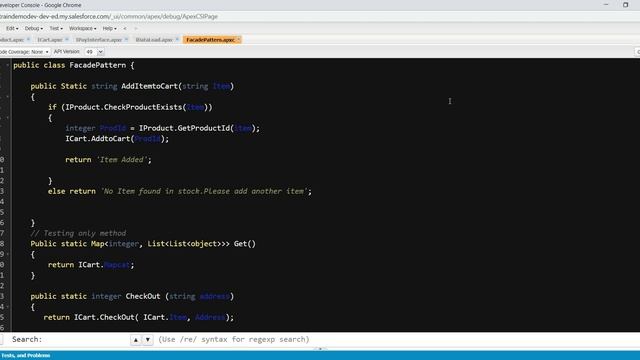Viewport: 640px width, 360px height.
Task: Click the back arrow next to Help
Action: (x=125, y=29)
